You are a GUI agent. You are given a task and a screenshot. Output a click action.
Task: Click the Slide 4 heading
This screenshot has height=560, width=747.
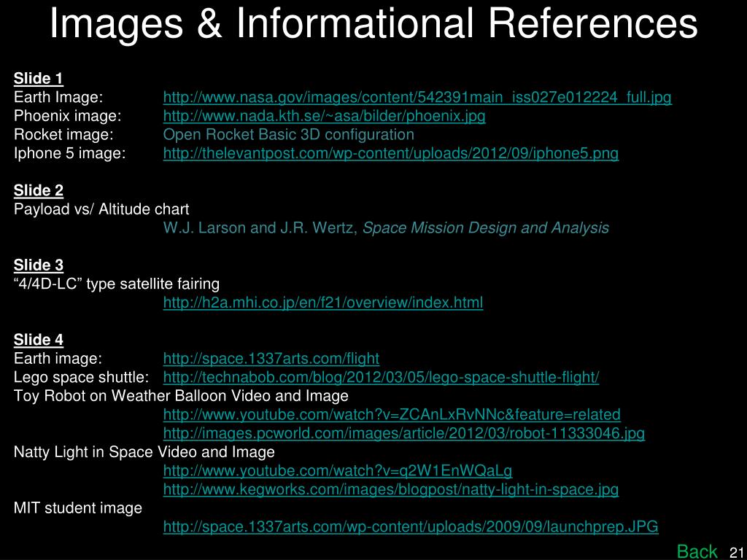tap(39, 340)
